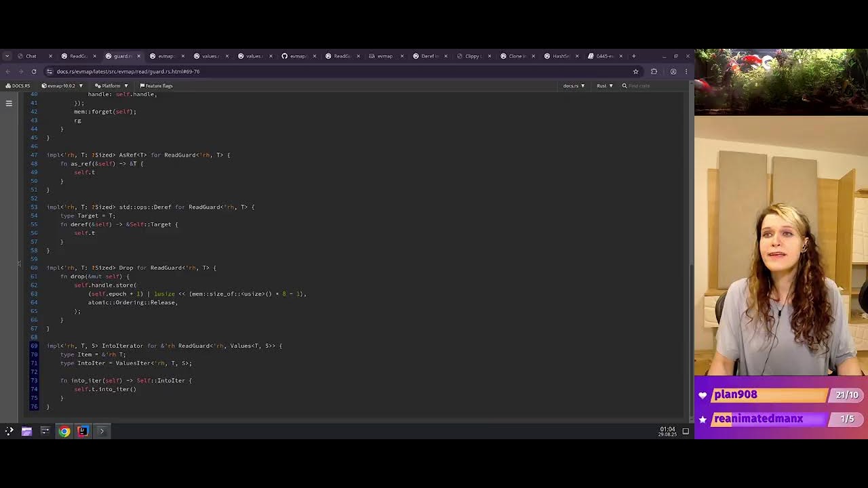Open the Feature flags page
Screen dimensions: 868x488
pos(156,86)
